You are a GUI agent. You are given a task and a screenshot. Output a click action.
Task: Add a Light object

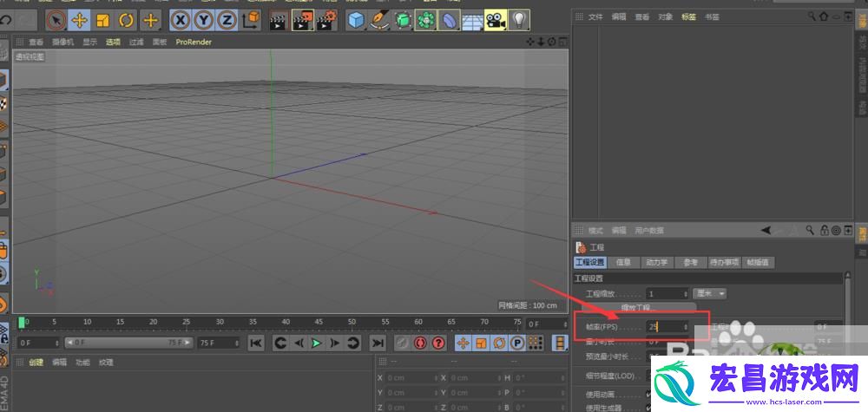(x=519, y=21)
